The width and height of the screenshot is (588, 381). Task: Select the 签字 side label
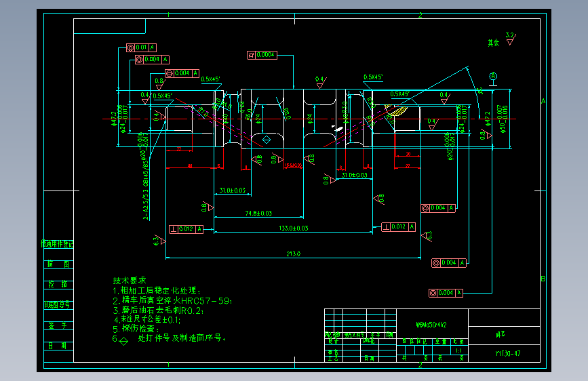58,325
